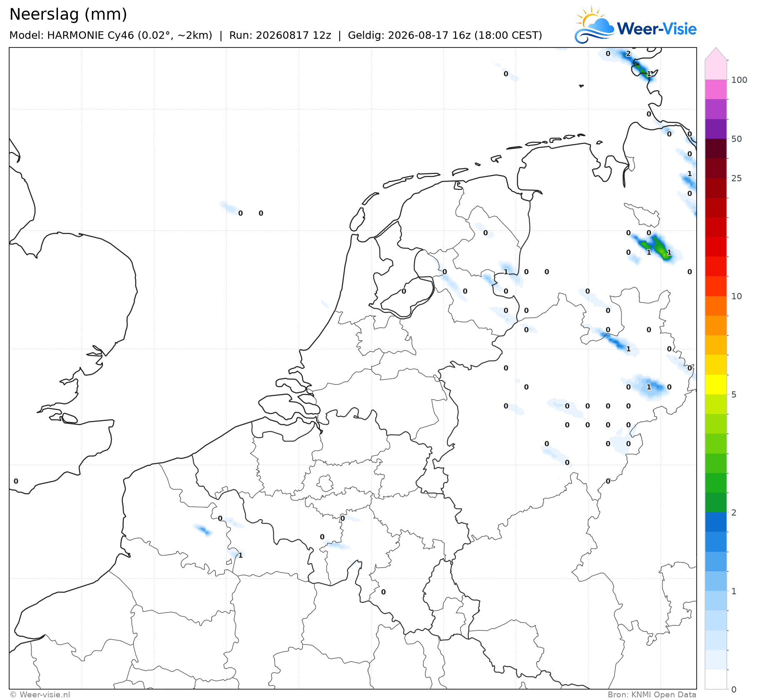Click the Geldig 18:00 CEST time label
Image resolution: width=760 pixels, height=700 pixels.
pyautogui.click(x=445, y=35)
